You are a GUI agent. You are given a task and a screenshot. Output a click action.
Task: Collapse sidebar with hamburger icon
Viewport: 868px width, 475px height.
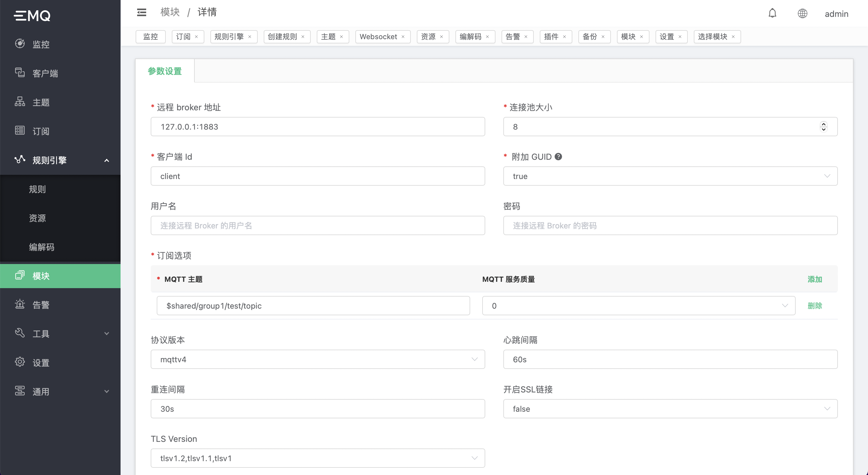[x=142, y=12]
